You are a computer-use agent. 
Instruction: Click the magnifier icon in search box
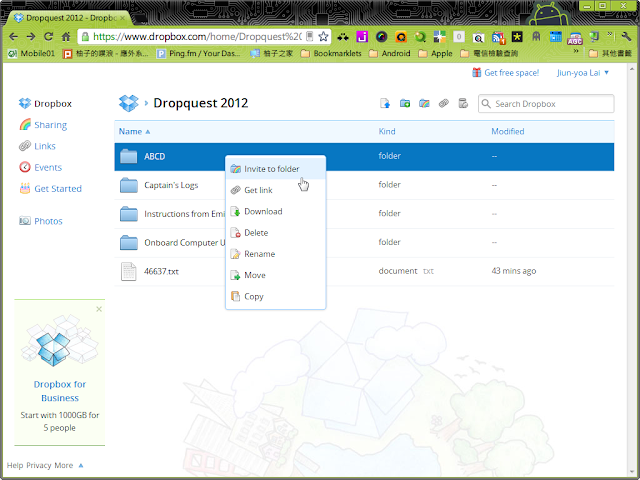pos(486,104)
